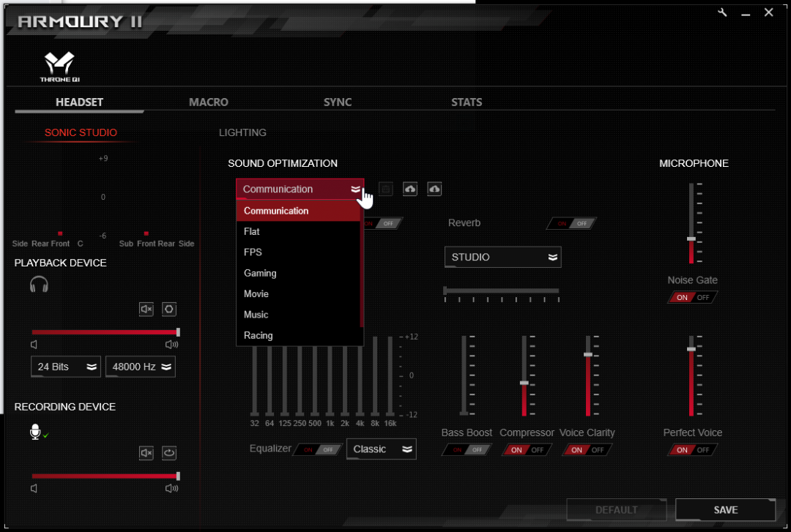
Task: Toggle the Equalizer on/off switch
Action: click(319, 450)
